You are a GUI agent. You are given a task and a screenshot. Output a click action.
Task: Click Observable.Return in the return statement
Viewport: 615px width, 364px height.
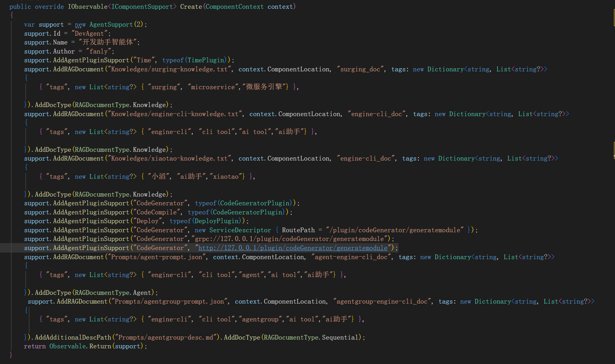[80, 346]
